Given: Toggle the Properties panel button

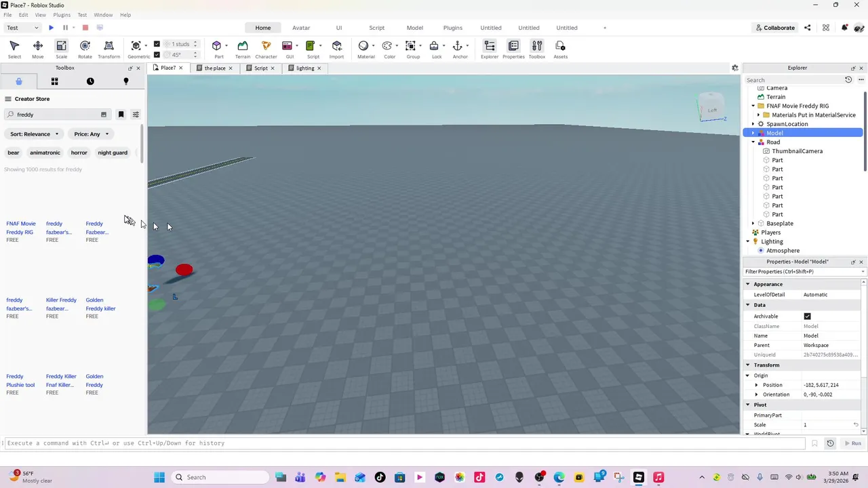Looking at the screenshot, I should point(513,49).
